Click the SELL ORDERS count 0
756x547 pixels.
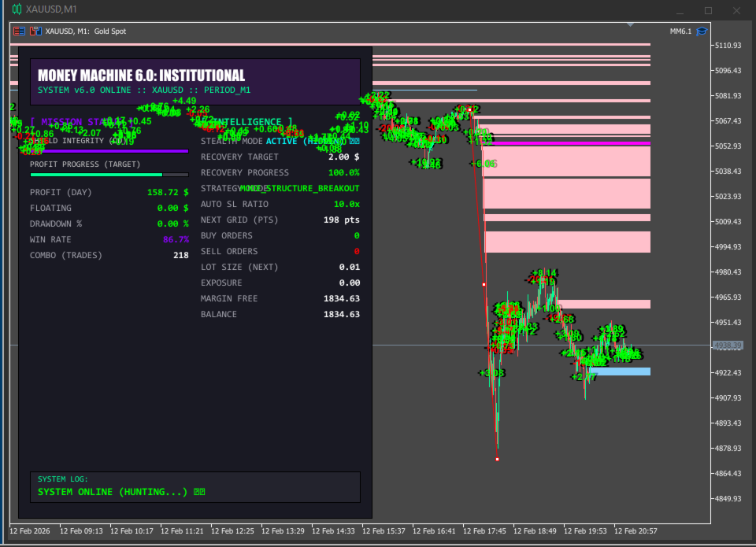pos(357,252)
